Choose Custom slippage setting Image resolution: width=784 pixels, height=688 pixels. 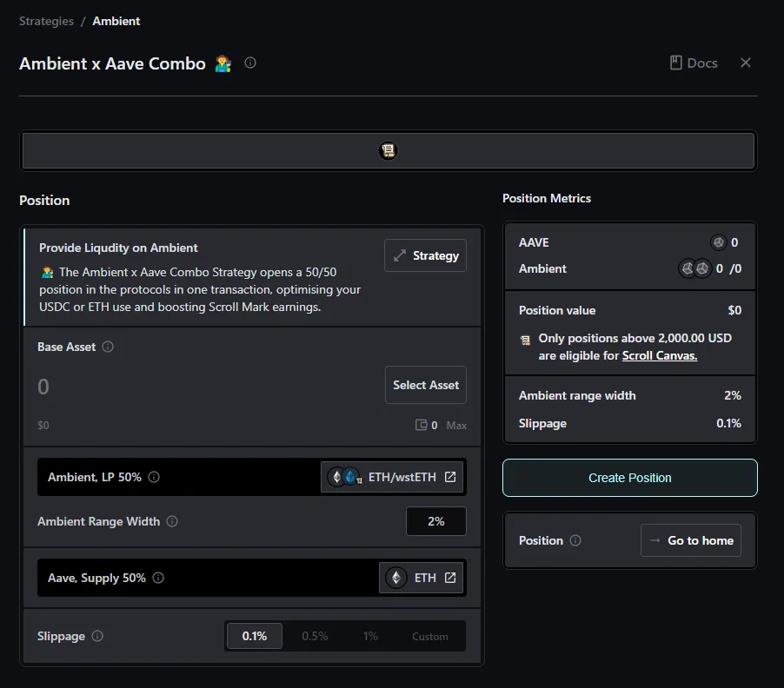coord(429,636)
